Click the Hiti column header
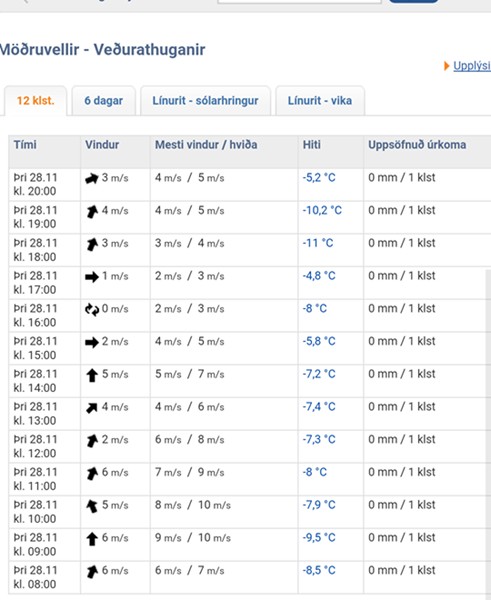The image size is (491, 600). pos(312,145)
